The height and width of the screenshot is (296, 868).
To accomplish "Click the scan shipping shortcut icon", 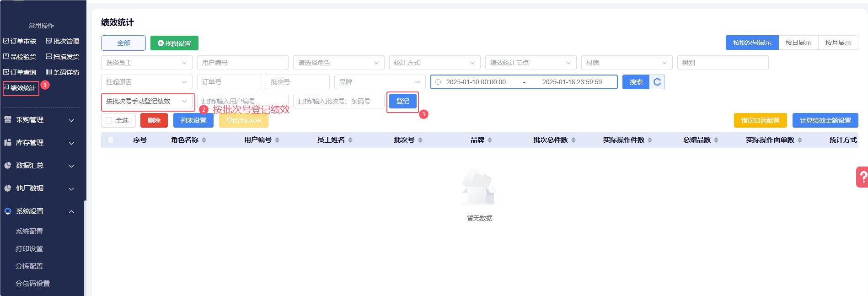I will (x=49, y=57).
